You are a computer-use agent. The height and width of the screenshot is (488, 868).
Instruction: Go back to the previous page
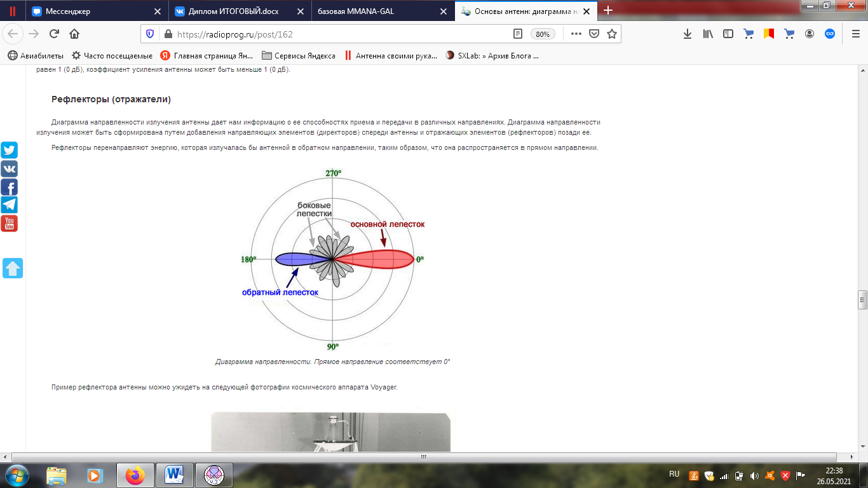(14, 34)
